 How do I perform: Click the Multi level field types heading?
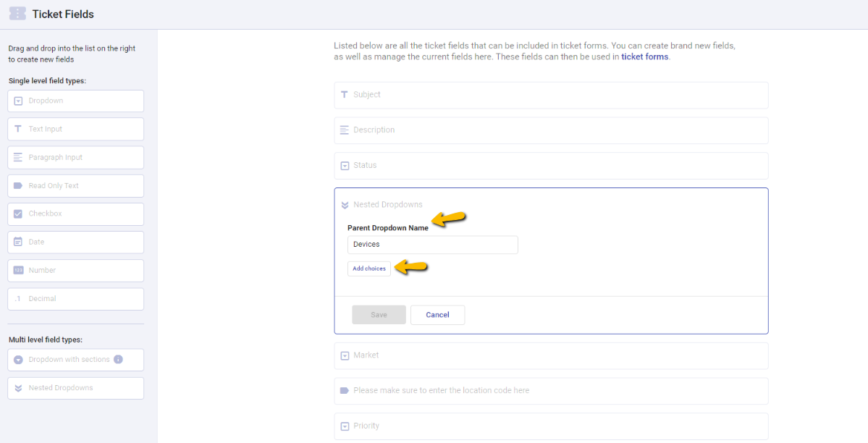[46, 339]
